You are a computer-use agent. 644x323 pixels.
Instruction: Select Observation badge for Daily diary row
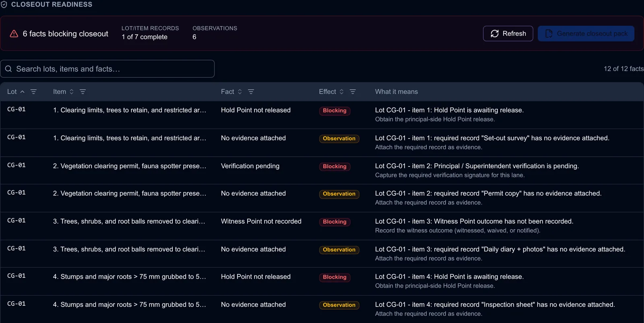[x=339, y=250]
